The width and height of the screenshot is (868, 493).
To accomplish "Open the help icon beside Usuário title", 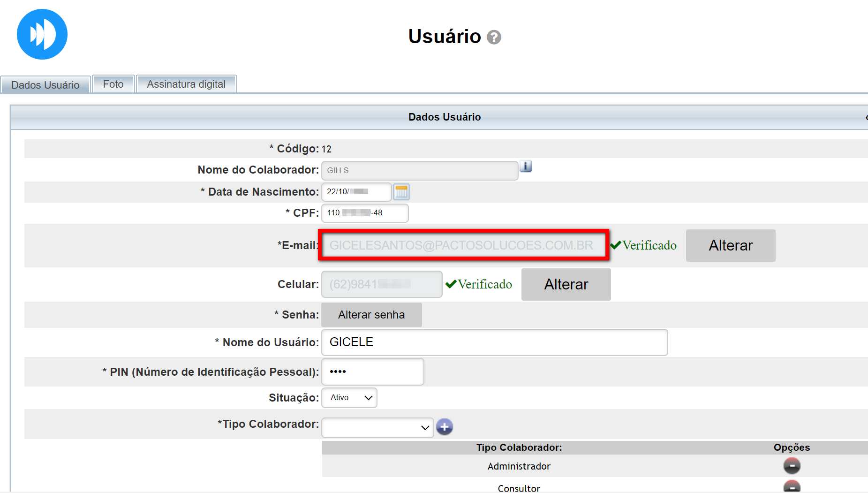I will pyautogui.click(x=494, y=37).
